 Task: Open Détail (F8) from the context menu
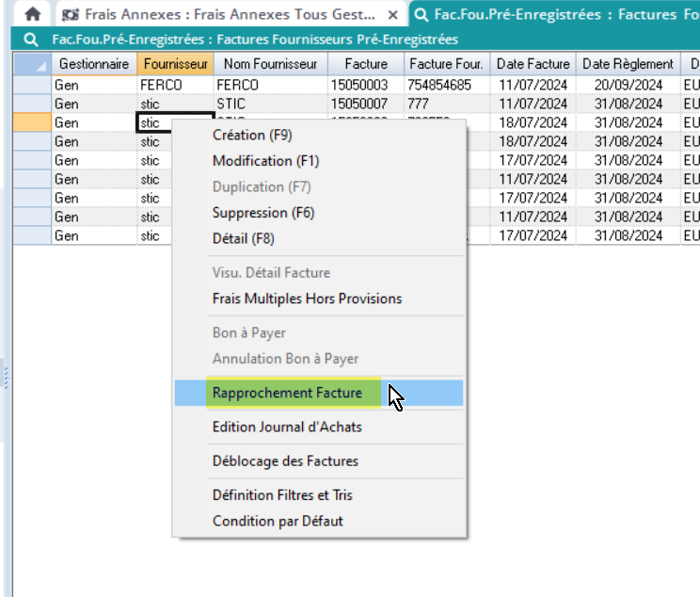tap(243, 239)
